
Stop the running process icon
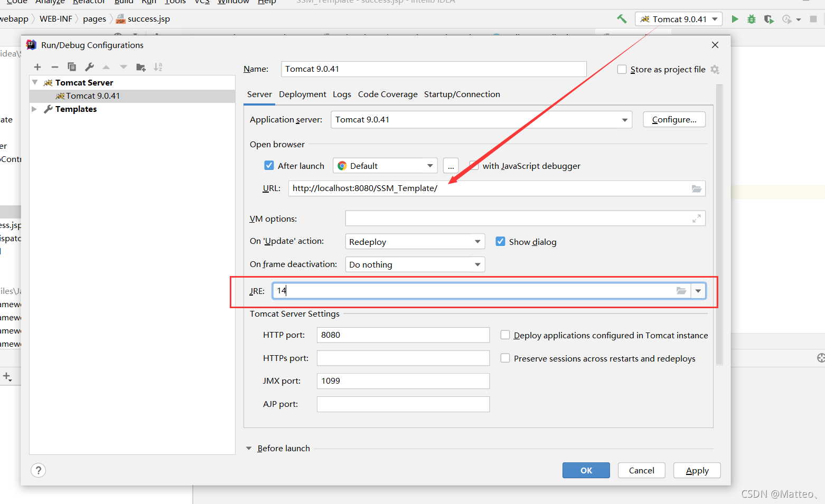[x=813, y=19]
